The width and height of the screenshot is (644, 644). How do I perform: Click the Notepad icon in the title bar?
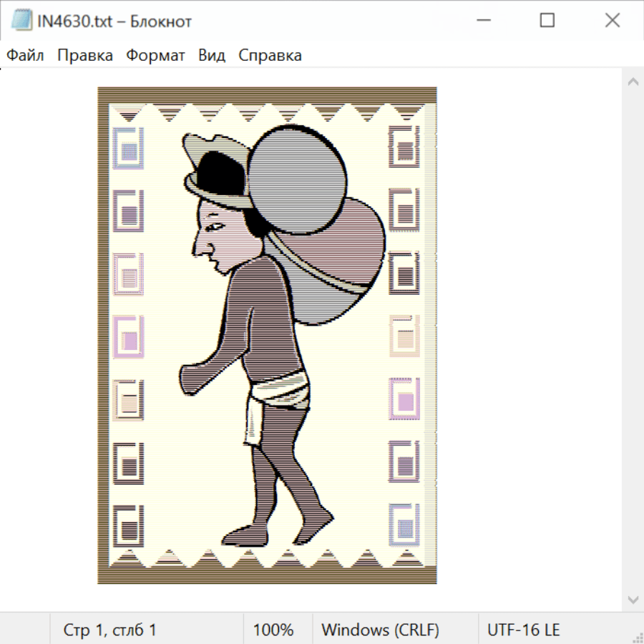coord(20,21)
